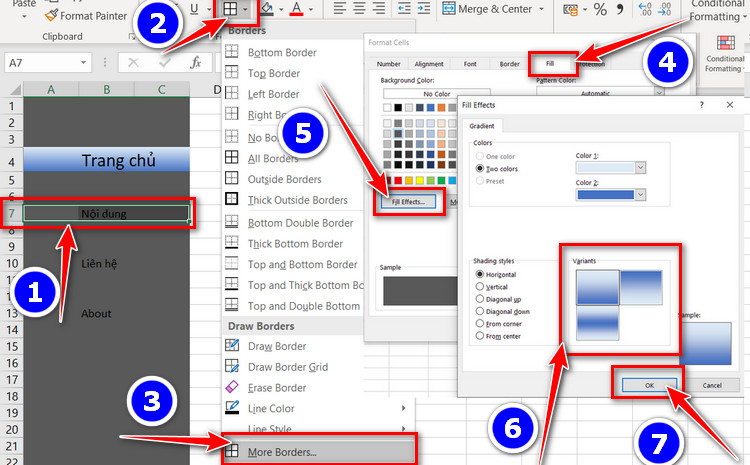Select the One color radio button
750x465 pixels.
[x=480, y=156]
